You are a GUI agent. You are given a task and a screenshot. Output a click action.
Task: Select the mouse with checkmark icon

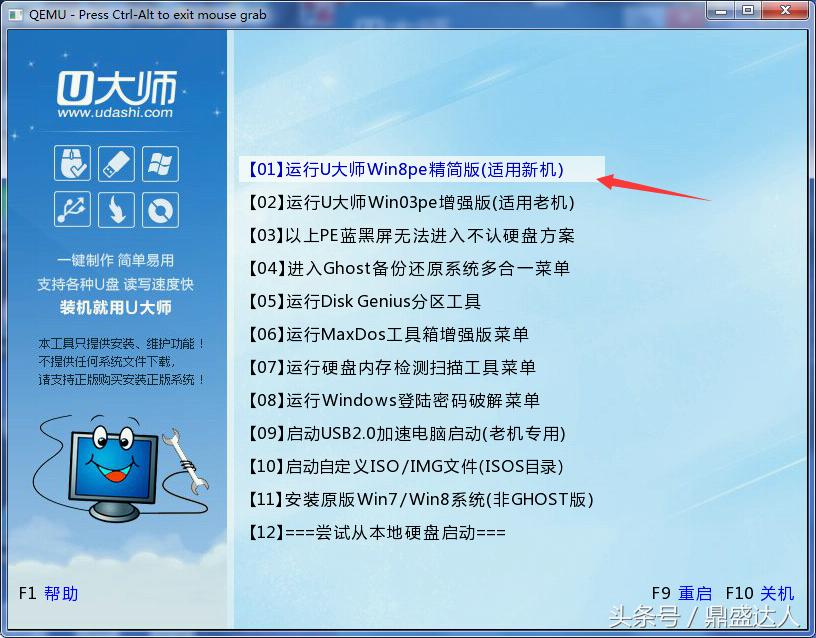[71, 163]
